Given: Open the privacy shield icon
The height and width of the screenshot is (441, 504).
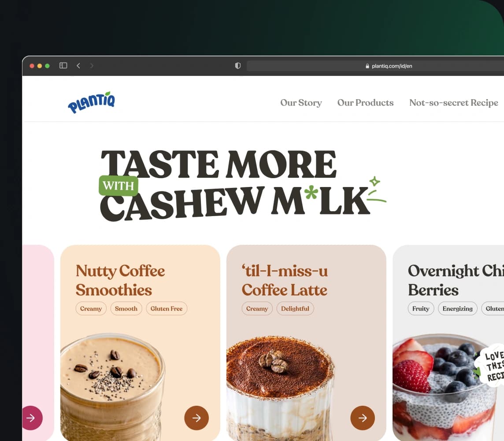Looking at the screenshot, I should pyautogui.click(x=238, y=66).
